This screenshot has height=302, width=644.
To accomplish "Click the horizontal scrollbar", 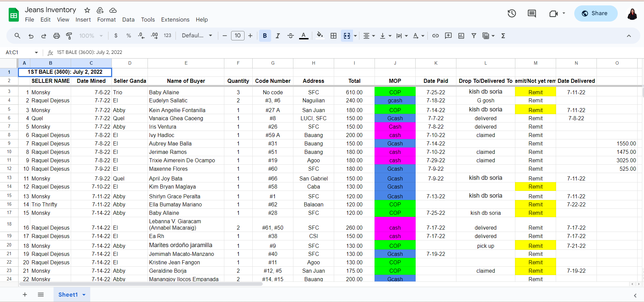I will tap(141, 284).
